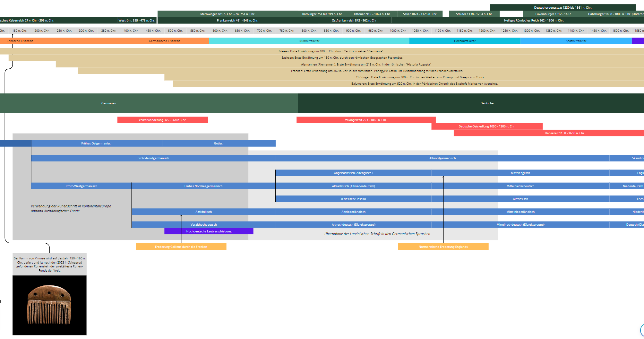Select the Völkerwanderung 375 - 568 bar

coord(162,120)
